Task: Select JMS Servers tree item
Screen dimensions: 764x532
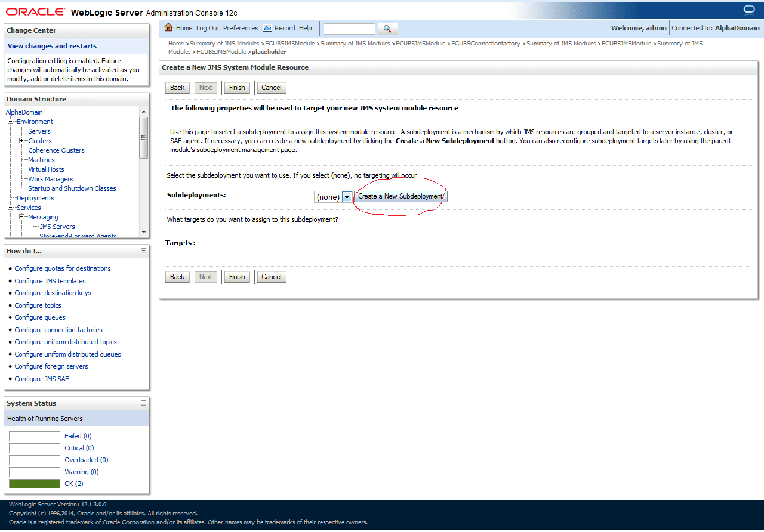Action: (57, 227)
